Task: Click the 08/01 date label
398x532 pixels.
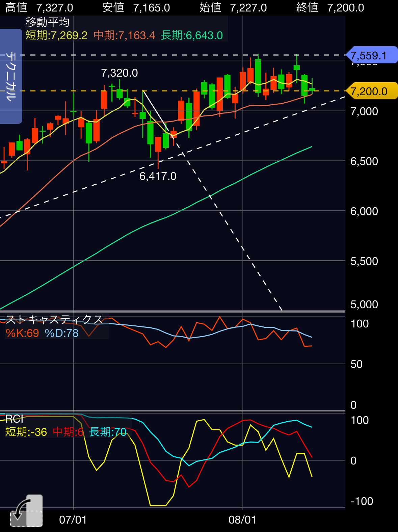Action: coord(242,520)
